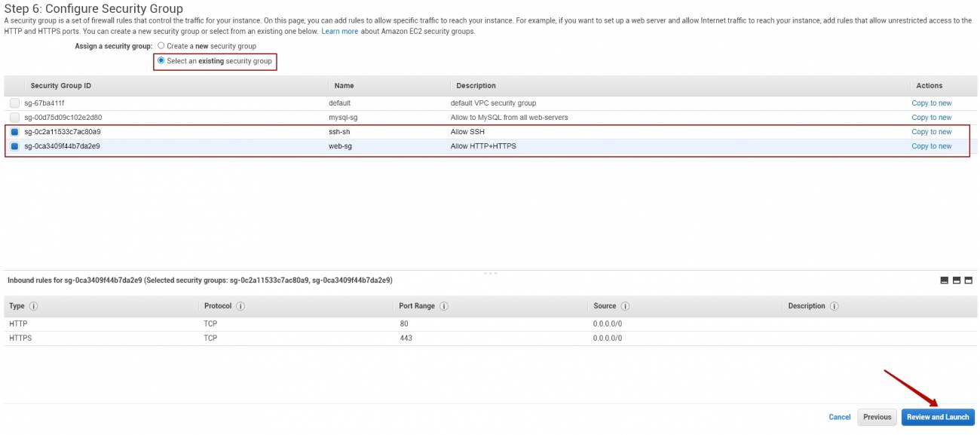
Task: Click the info icon next to Source
Action: (x=626, y=306)
